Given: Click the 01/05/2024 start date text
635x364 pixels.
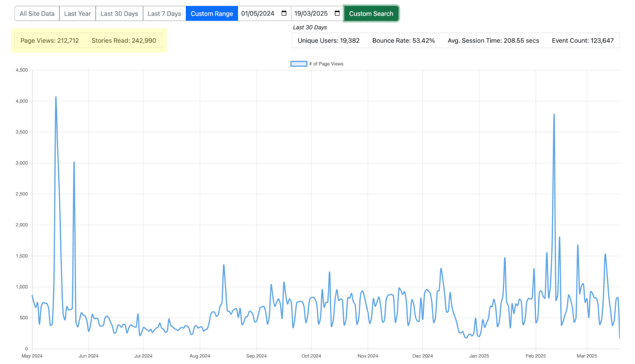Looking at the screenshot, I should (258, 13).
